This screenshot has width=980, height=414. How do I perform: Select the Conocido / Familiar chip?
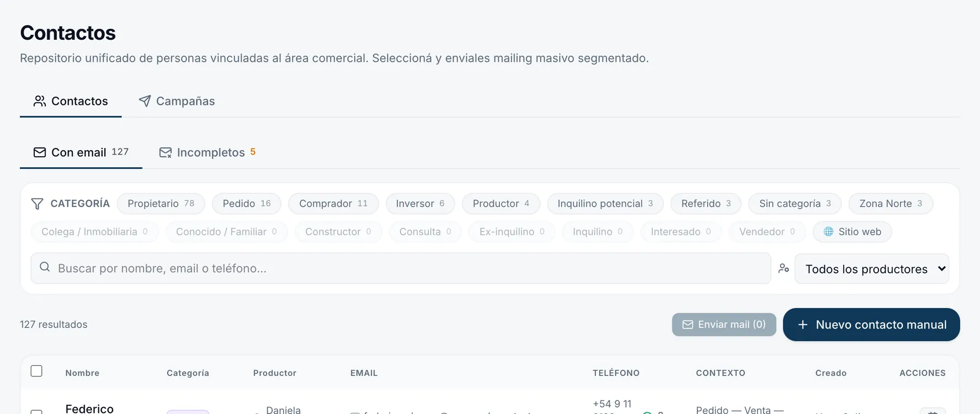227,232
